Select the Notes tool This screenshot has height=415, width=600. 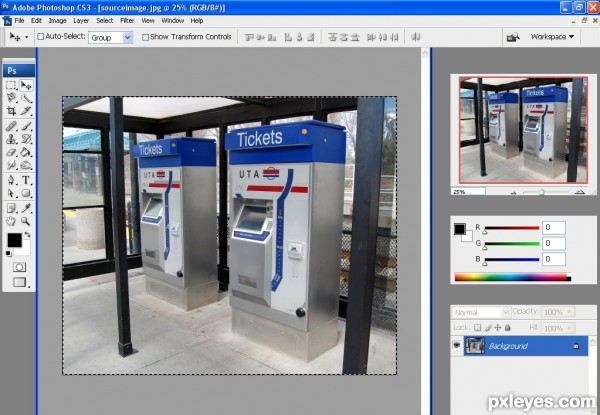[11, 208]
